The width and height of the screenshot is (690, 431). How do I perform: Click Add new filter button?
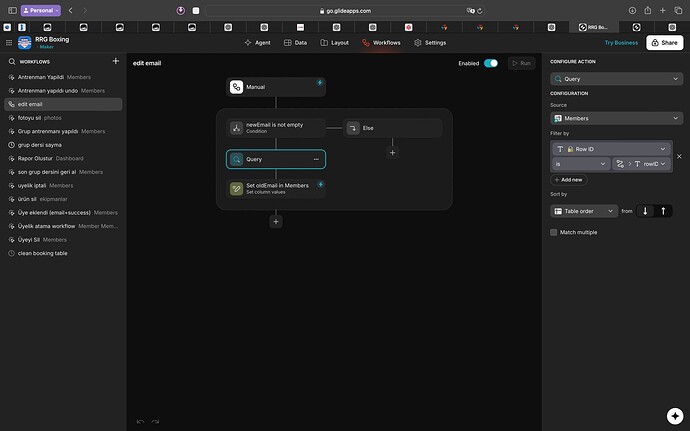(568, 180)
